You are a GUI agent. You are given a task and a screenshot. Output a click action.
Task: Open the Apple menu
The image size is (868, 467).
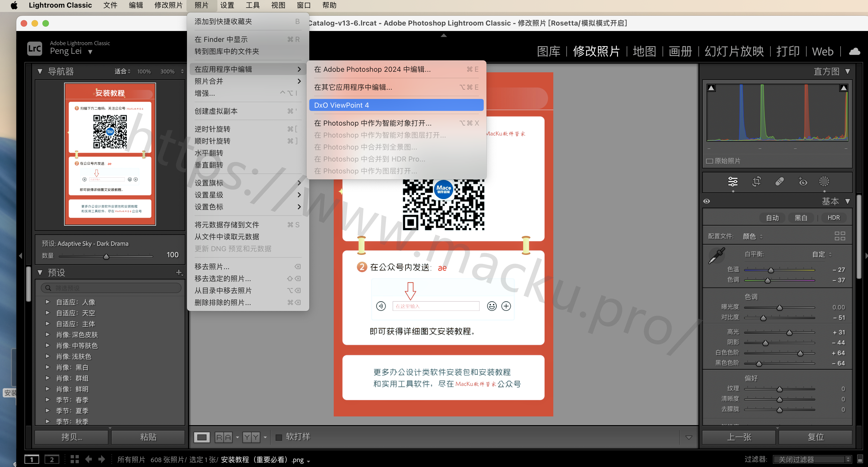pos(14,5)
